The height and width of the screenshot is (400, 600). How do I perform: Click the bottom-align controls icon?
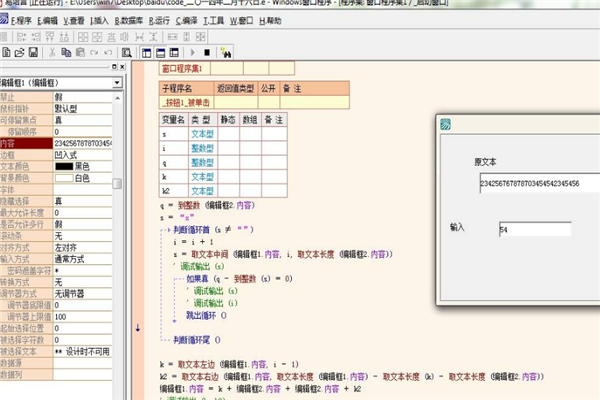tap(64, 37)
